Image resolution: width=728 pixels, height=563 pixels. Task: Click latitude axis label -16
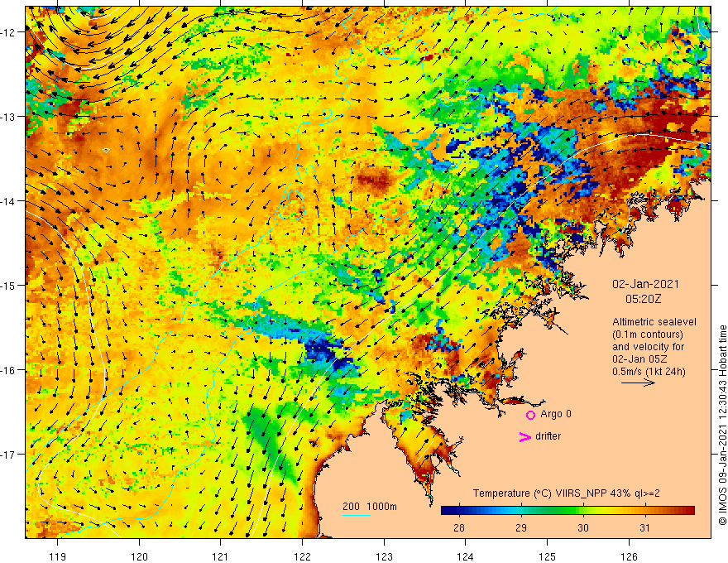point(9,370)
